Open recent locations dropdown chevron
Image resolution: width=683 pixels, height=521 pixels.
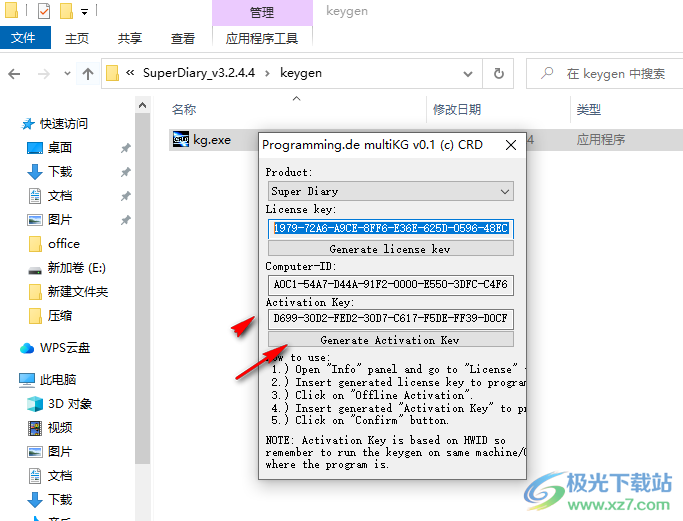click(x=67, y=74)
